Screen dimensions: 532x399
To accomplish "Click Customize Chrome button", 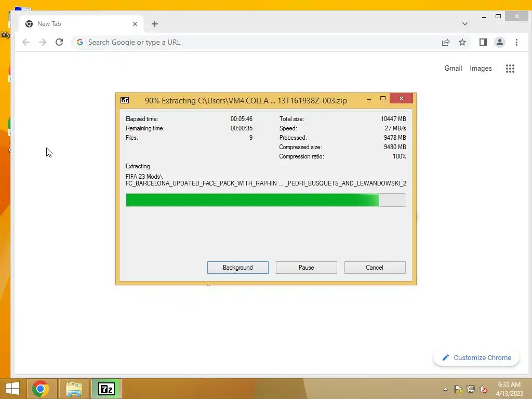I will tap(476, 357).
